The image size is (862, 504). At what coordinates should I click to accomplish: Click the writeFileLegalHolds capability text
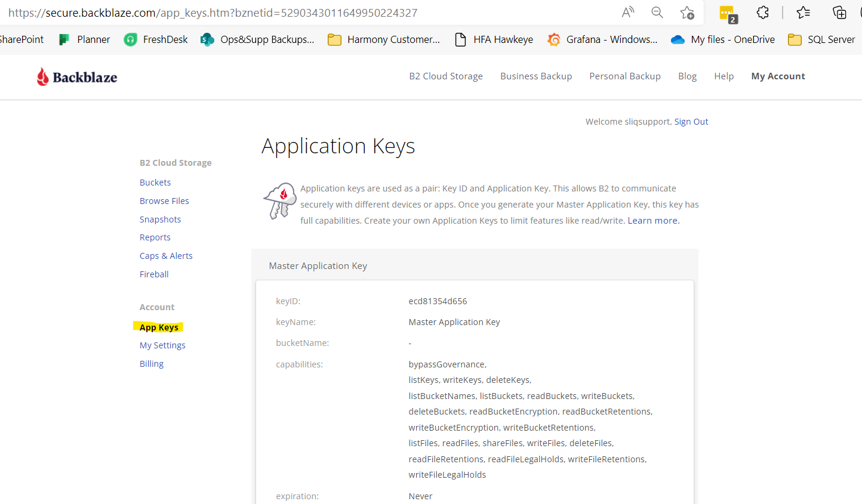pos(447,475)
